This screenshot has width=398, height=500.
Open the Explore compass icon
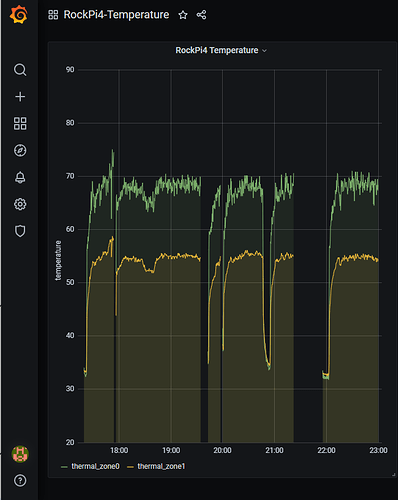point(20,150)
